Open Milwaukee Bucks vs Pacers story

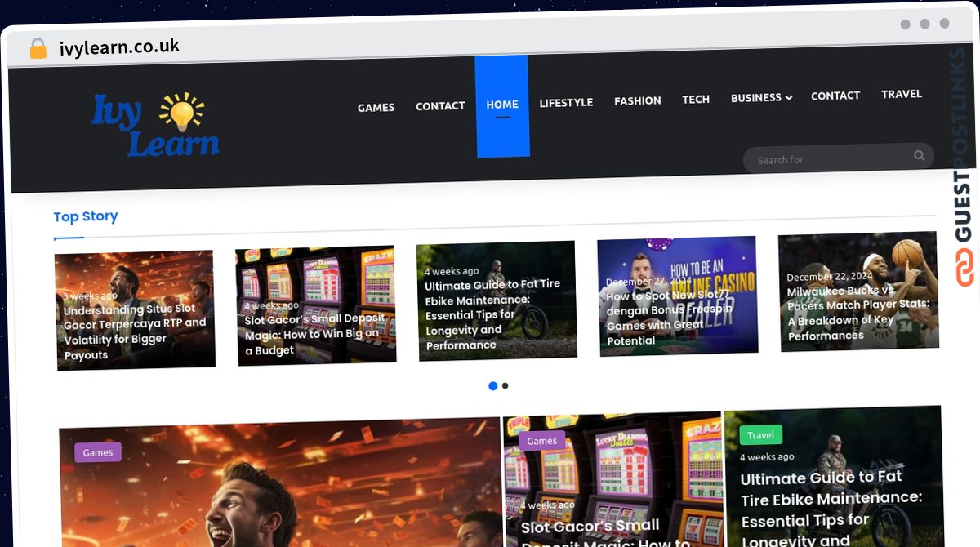(x=857, y=310)
